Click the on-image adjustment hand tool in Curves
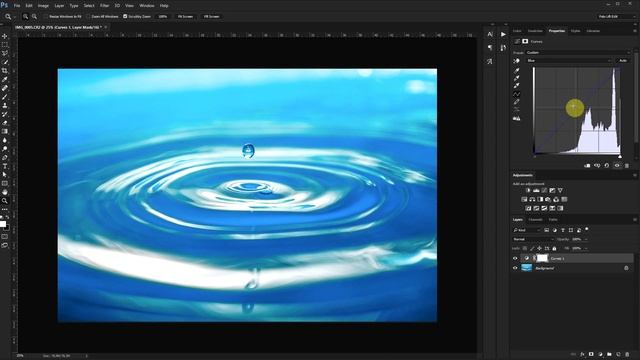640x360 pixels. (x=516, y=61)
